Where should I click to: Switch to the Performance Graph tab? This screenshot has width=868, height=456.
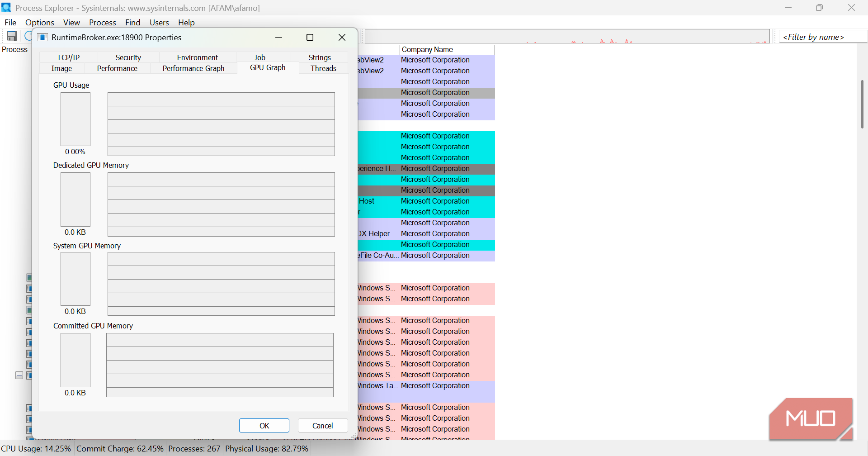tap(193, 68)
